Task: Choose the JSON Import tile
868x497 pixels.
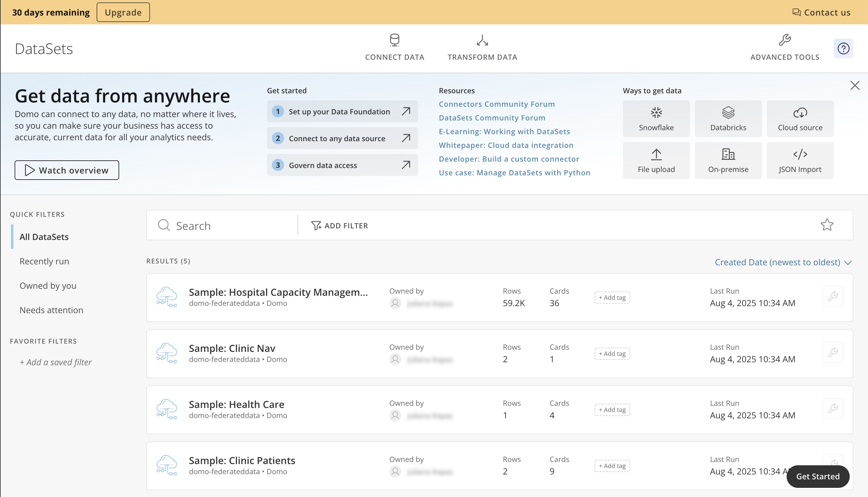Action: [x=800, y=160]
